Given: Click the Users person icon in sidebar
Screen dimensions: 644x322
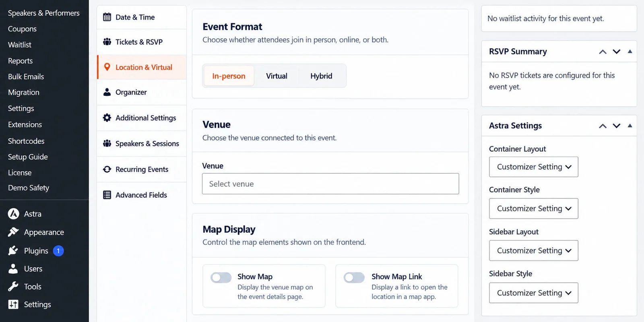Looking at the screenshot, I should tap(13, 268).
